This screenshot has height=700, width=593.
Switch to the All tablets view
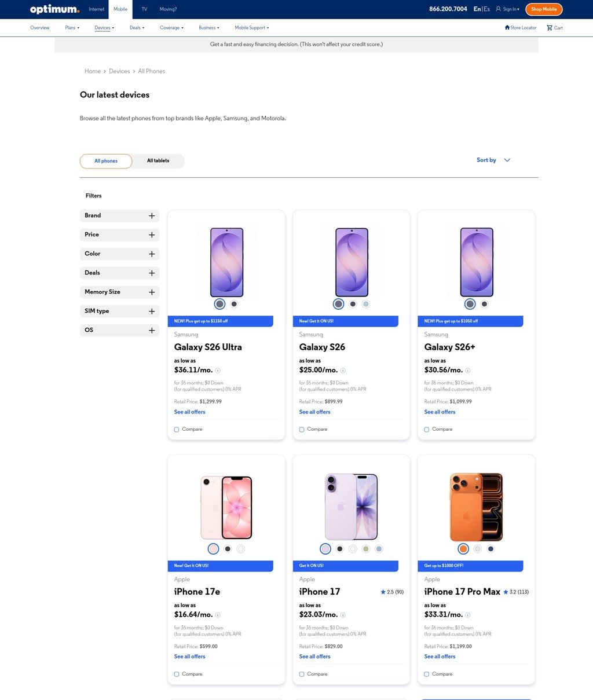tap(158, 160)
